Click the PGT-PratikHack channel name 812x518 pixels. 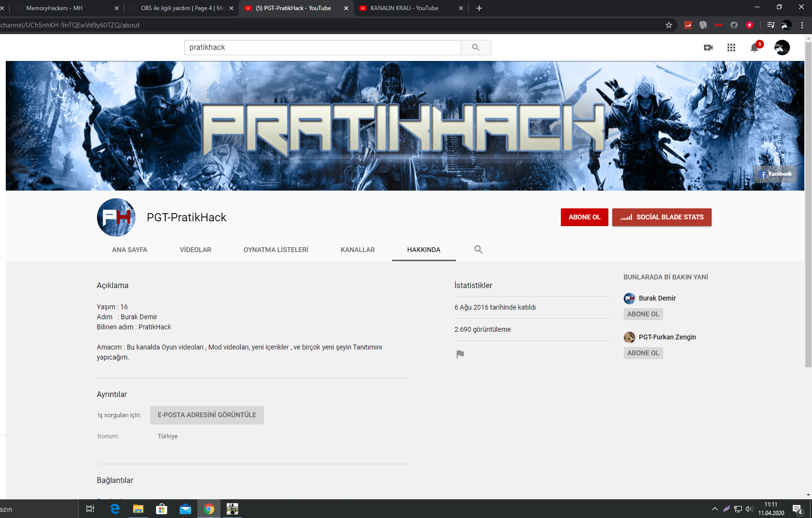[186, 217]
